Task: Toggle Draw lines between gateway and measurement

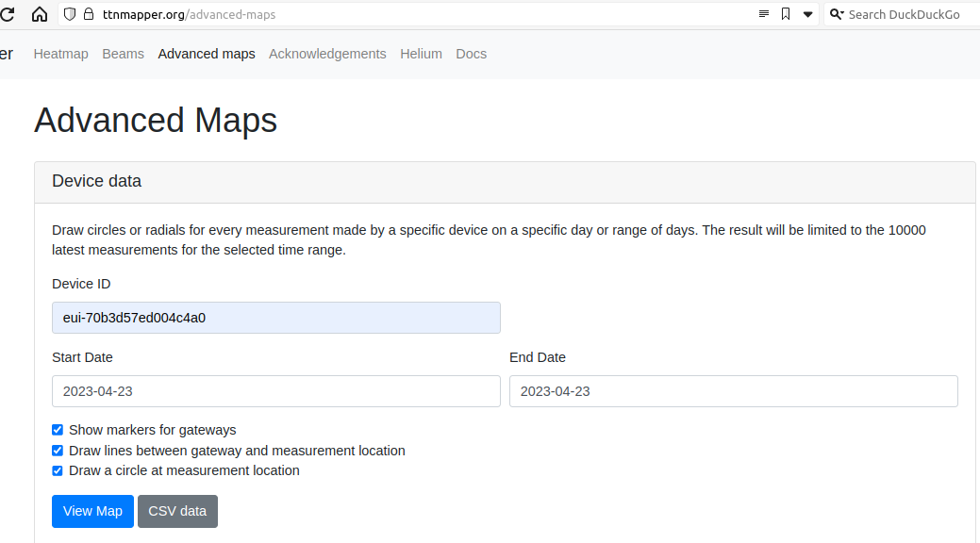Action: coord(58,451)
